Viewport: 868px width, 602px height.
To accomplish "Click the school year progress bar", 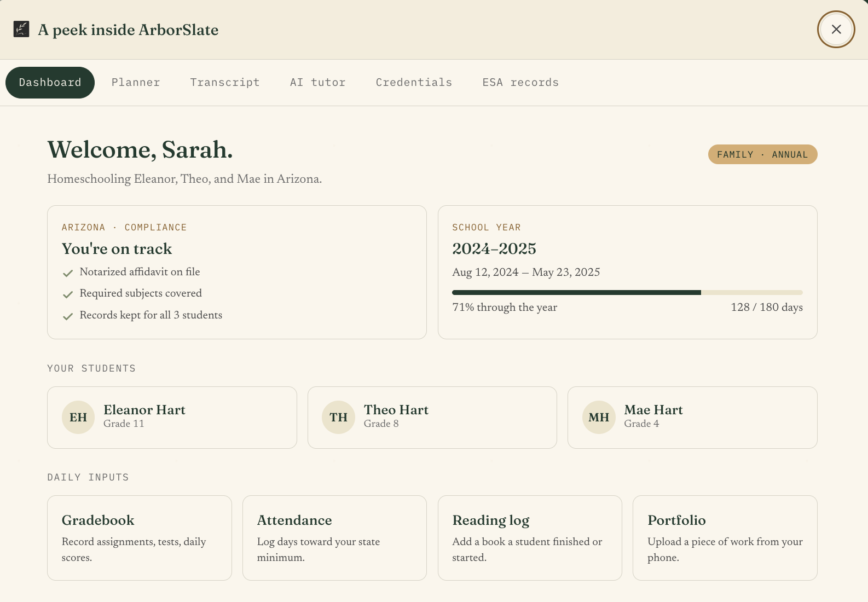I will pyautogui.click(x=627, y=293).
